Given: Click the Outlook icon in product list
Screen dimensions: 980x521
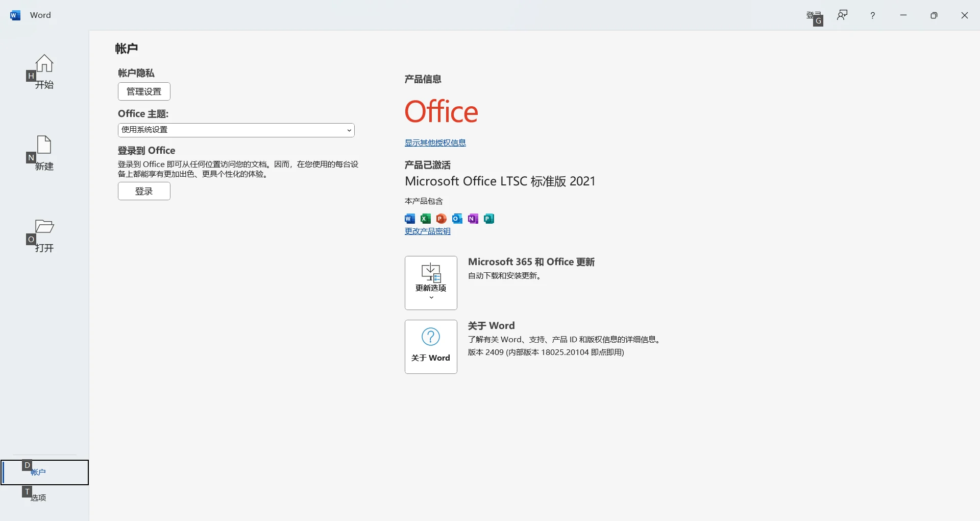Looking at the screenshot, I should pos(457,219).
